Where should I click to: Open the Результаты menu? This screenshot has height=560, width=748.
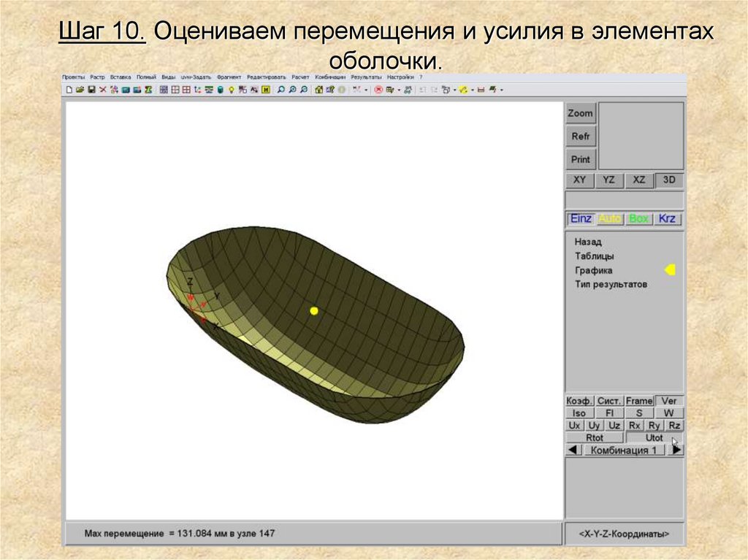366,77
